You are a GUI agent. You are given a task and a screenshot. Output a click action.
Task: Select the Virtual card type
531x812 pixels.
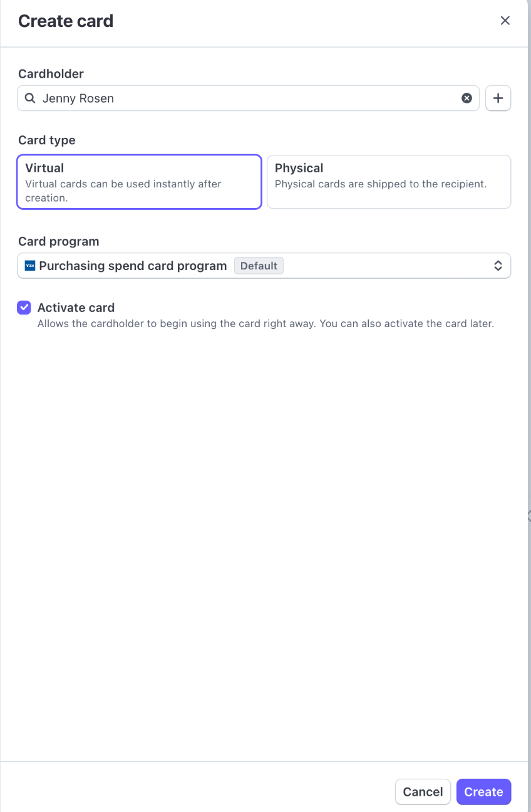[x=139, y=182]
